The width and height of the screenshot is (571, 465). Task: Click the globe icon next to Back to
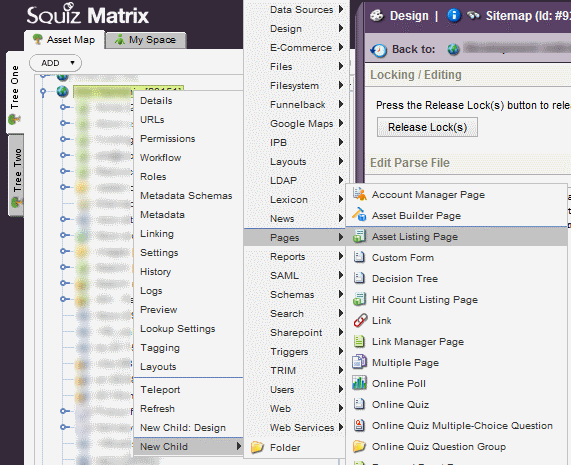point(453,49)
